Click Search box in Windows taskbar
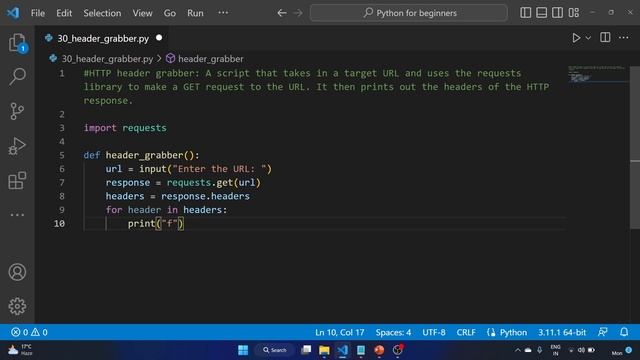Image resolution: width=640 pixels, height=360 pixels. [x=275, y=350]
